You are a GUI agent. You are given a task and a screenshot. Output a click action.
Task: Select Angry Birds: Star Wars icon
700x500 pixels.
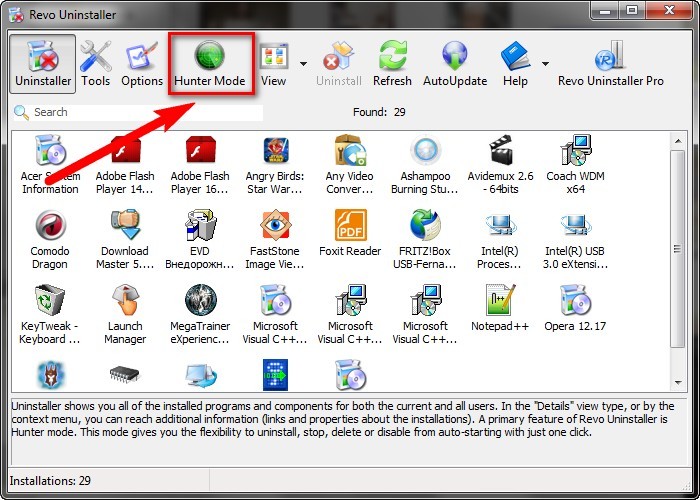tap(275, 164)
